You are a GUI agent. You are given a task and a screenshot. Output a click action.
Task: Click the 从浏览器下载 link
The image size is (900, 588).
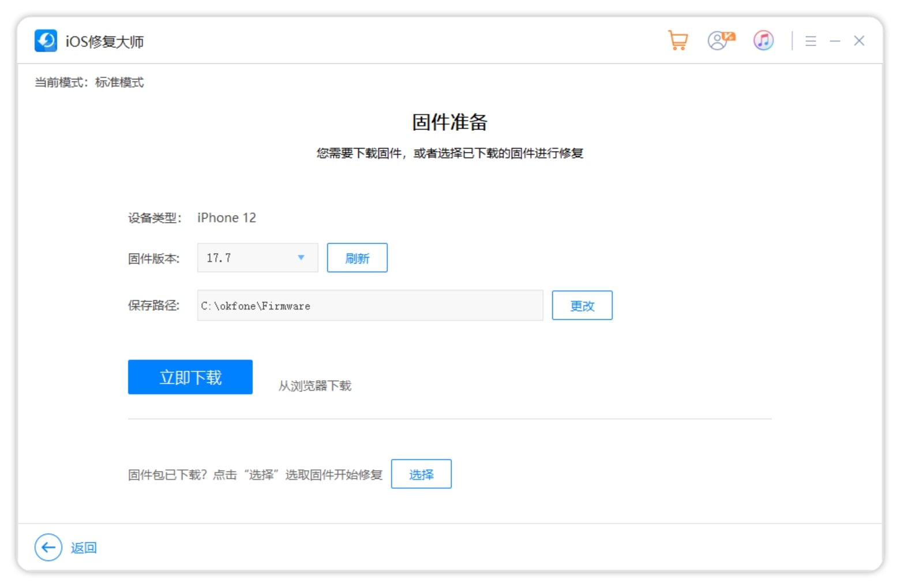pyautogui.click(x=315, y=386)
